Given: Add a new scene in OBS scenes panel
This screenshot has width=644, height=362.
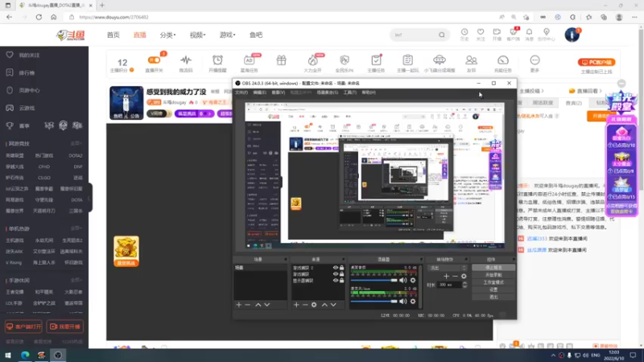Looking at the screenshot, I should [238, 305].
